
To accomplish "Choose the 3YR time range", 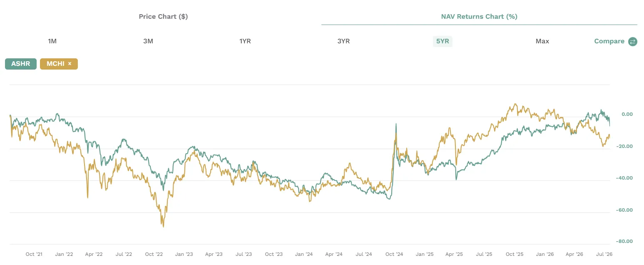I will [343, 41].
